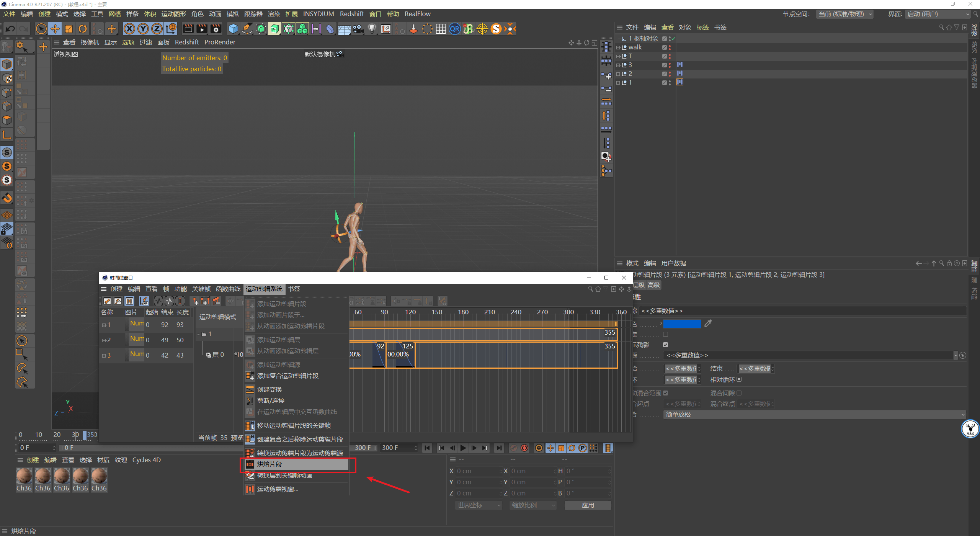Viewport: 980px width, 536px height.
Task: Click the 应用 button
Action: point(588,505)
